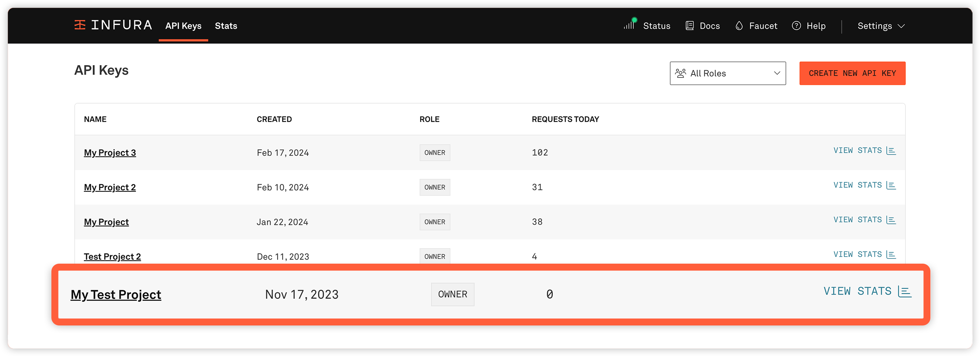The height and width of the screenshot is (356, 980).
Task: Click the chevron next to Settings
Action: [901, 26]
